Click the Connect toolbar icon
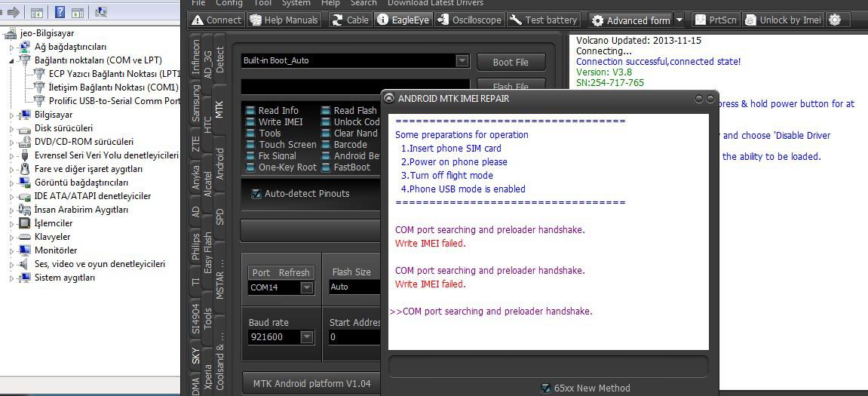 click(x=198, y=20)
